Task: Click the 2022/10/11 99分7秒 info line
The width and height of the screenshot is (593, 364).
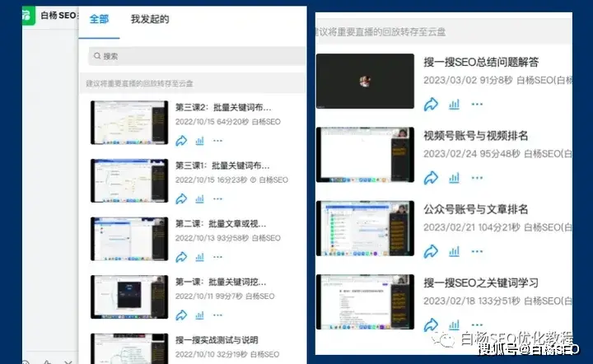Action: click(x=225, y=296)
